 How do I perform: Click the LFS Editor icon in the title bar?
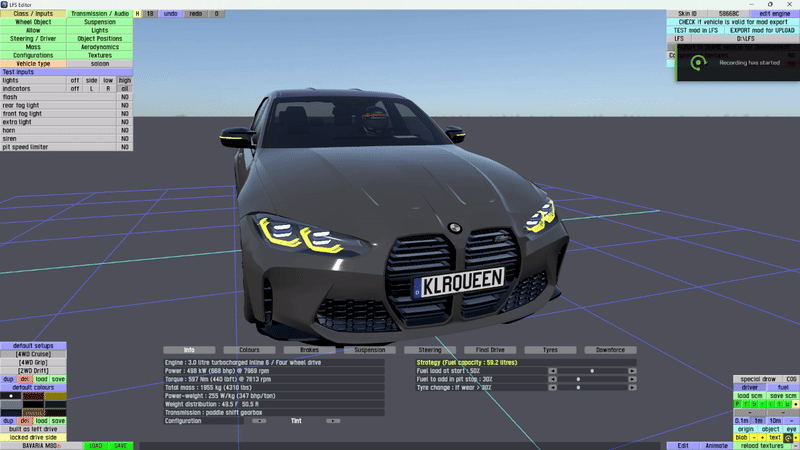tap(4, 4)
